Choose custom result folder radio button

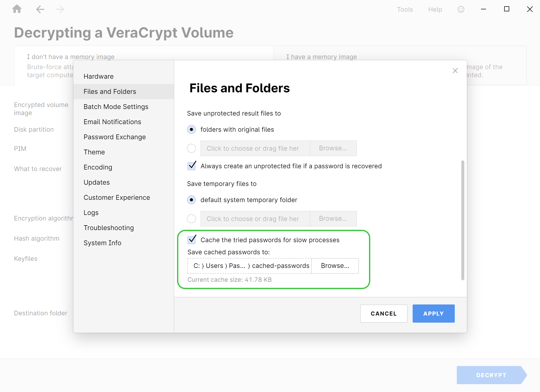click(191, 148)
